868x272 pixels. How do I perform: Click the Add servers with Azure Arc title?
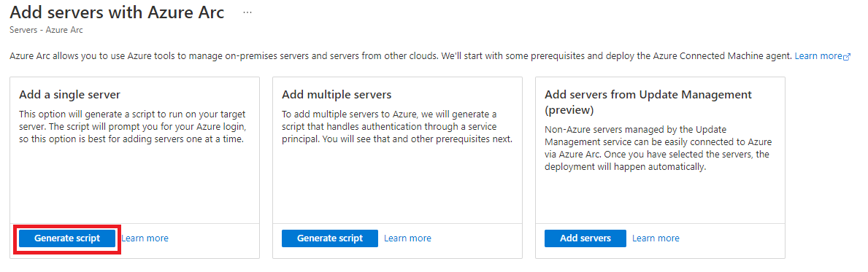coord(118,12)
